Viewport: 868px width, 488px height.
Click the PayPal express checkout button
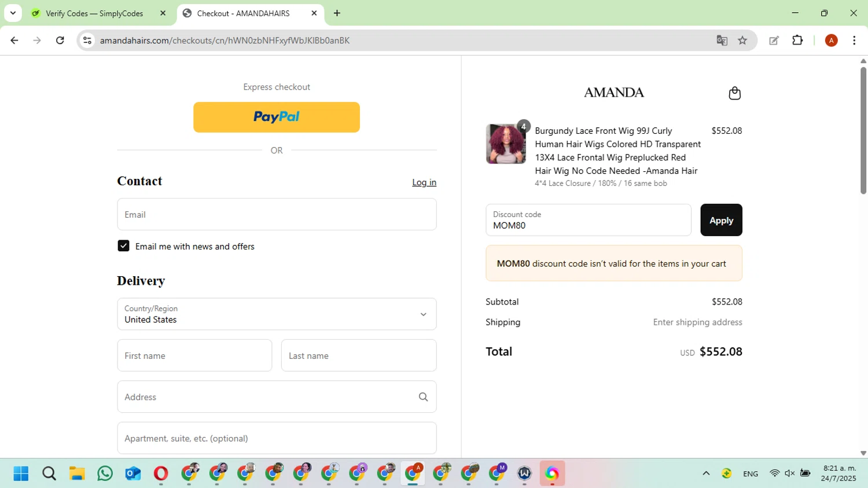click(277, 117)
